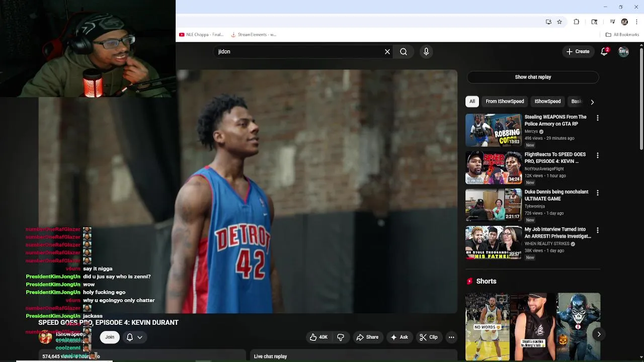Open the media controls music icon

612,22
